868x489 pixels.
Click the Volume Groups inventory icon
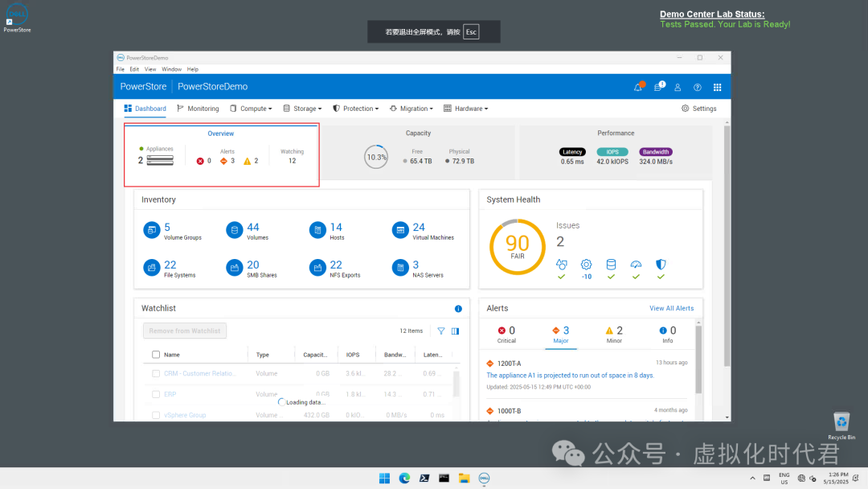(x=152, y=230)
